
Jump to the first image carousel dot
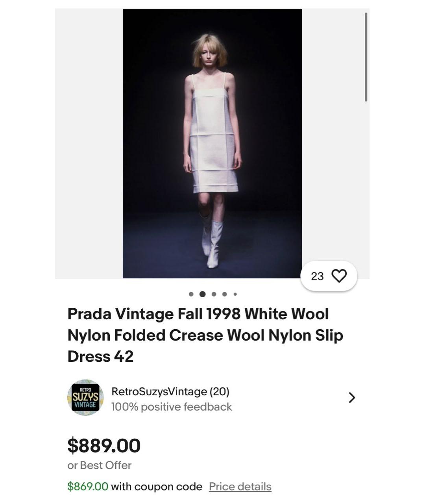(191, 294)
